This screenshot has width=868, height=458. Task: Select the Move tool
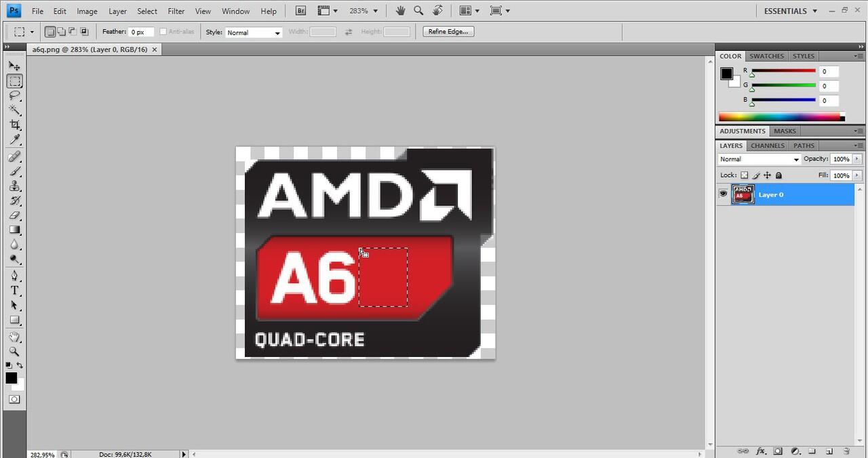pos(14,66)
